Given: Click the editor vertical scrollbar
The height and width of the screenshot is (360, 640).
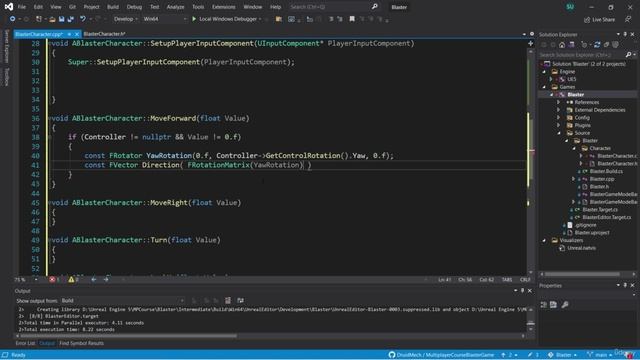Looking at the screenshot, I should [530, 162].
